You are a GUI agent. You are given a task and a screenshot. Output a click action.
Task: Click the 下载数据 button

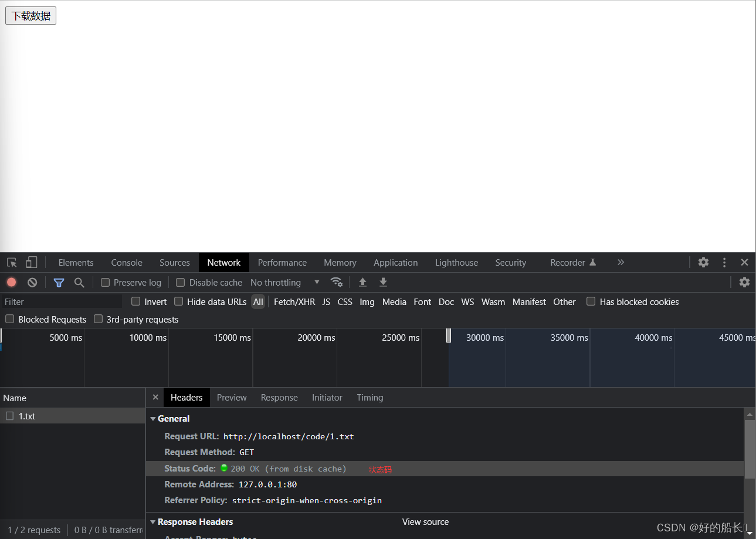click(30, 16)
